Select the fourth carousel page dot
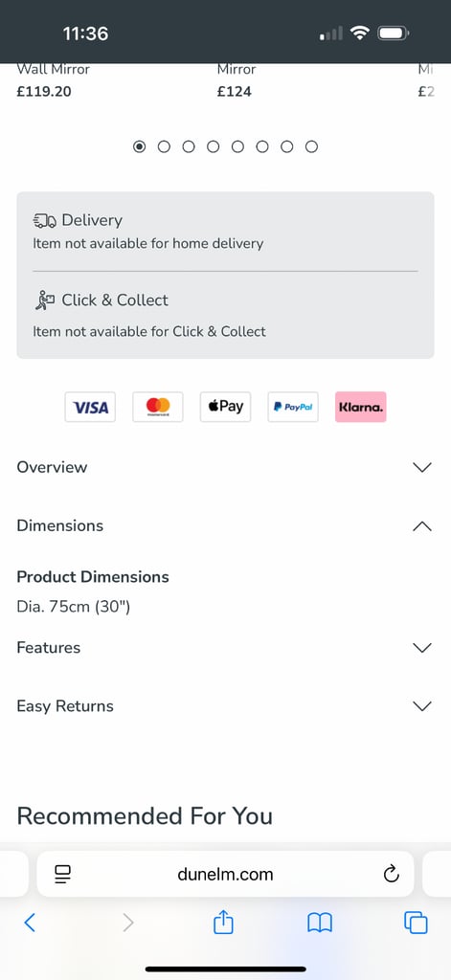This screenshot has height=980, width=451. coord(214,146)
